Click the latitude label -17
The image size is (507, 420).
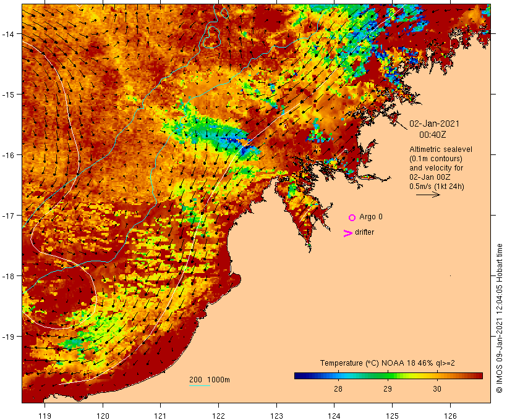tap(8, 216)
